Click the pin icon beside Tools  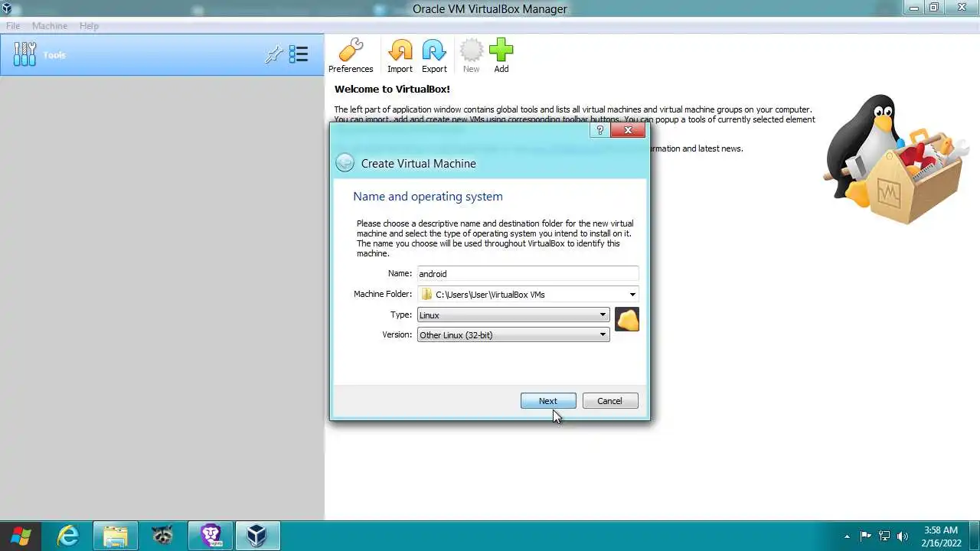coord(274,54)
